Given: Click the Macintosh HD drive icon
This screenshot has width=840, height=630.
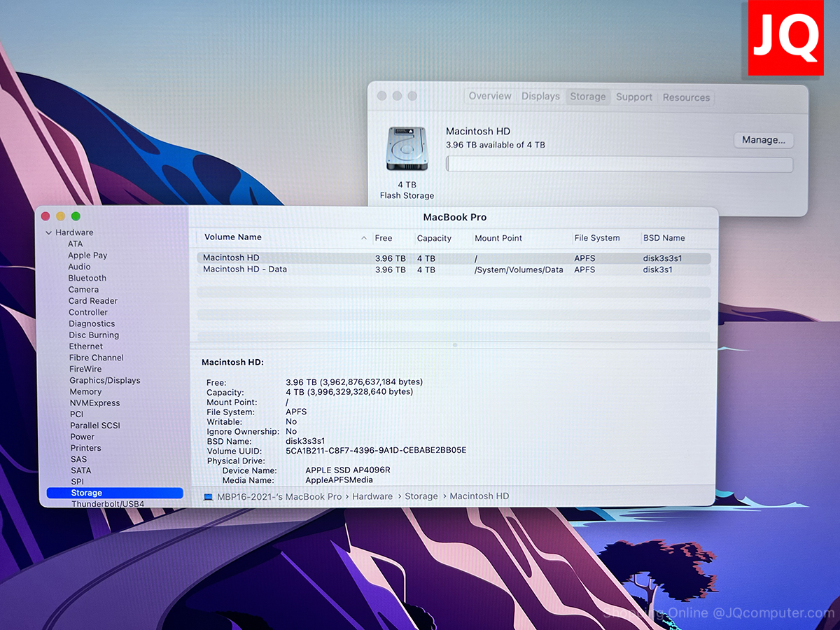Looking at the screenshot, I should (x=407, y=148).
